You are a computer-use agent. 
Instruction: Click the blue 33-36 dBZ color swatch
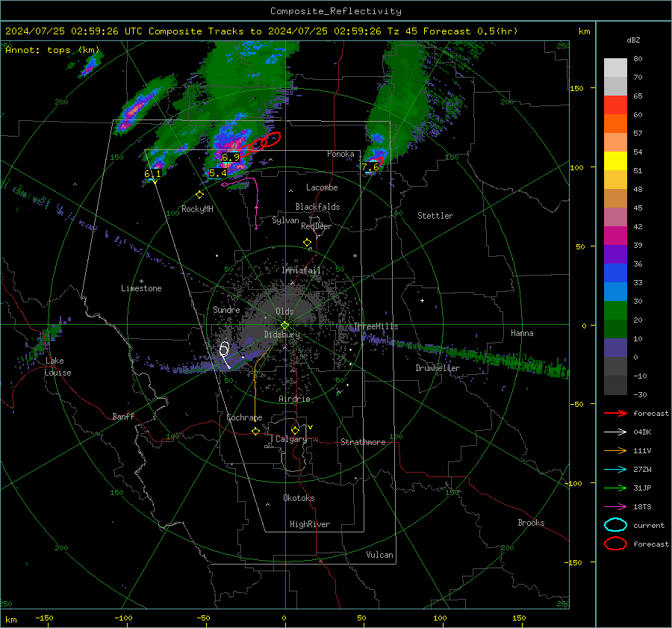615,273
